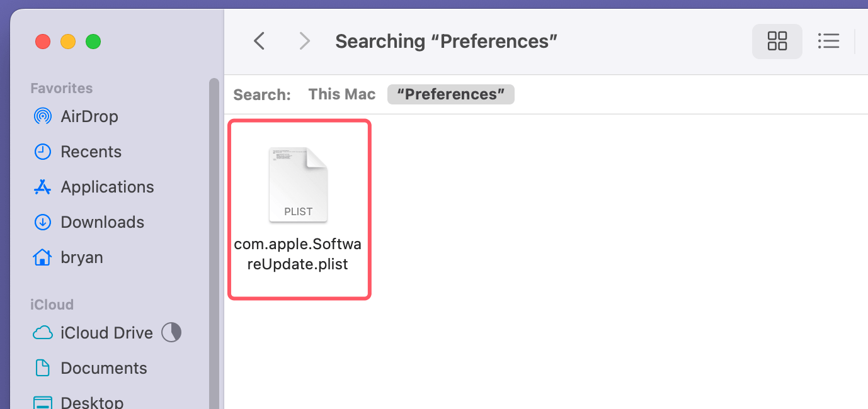
Task: Select the PLIST file thumbnail
Action: [x=298, y=184]
